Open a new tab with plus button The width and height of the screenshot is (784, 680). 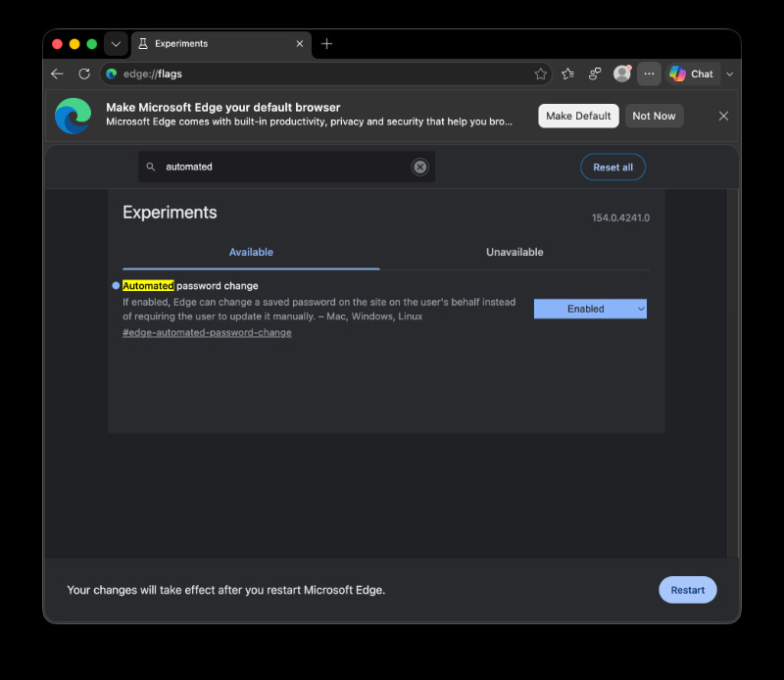click(327, 44)
